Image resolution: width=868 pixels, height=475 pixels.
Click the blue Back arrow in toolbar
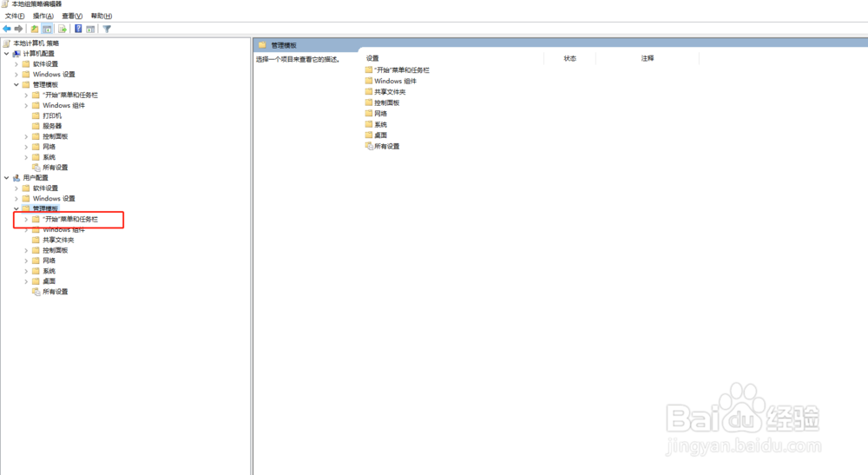point(7,29)
